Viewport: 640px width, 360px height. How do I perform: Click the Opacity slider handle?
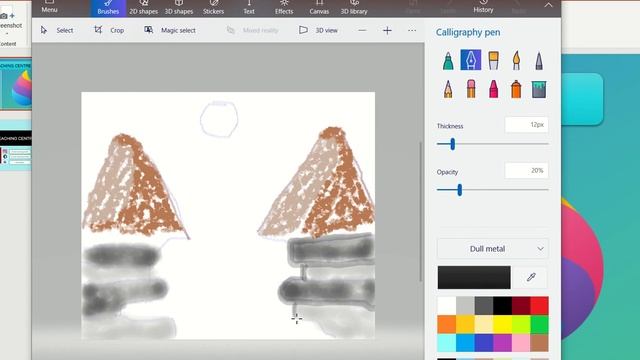tap(460, 190)
